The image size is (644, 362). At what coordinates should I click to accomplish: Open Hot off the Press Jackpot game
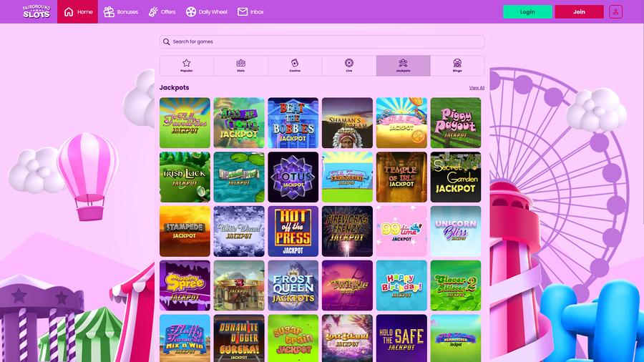[293, 231]
